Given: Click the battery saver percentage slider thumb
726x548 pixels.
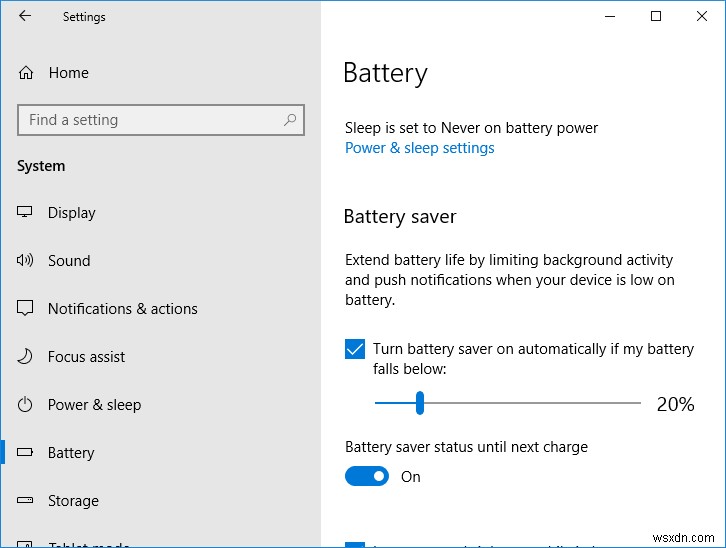Looking at the screenshot, I should click(x=420, y=403).
